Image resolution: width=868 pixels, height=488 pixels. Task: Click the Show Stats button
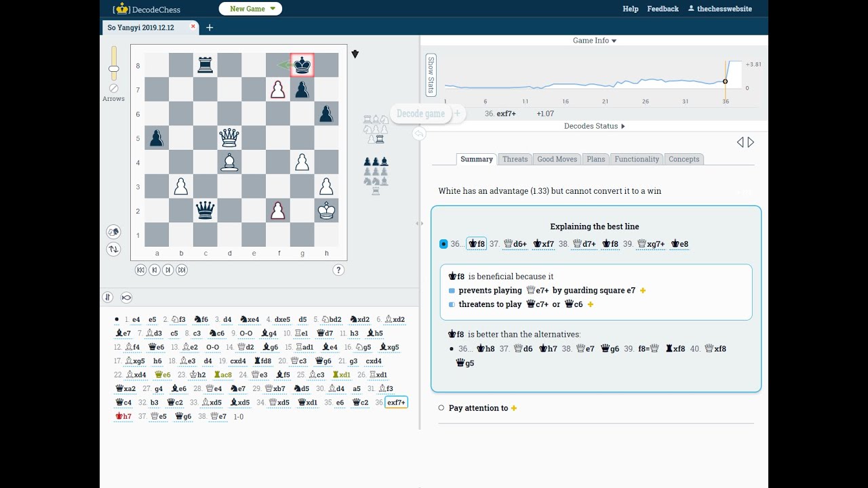pyautogui.click(x=431, y=75)
